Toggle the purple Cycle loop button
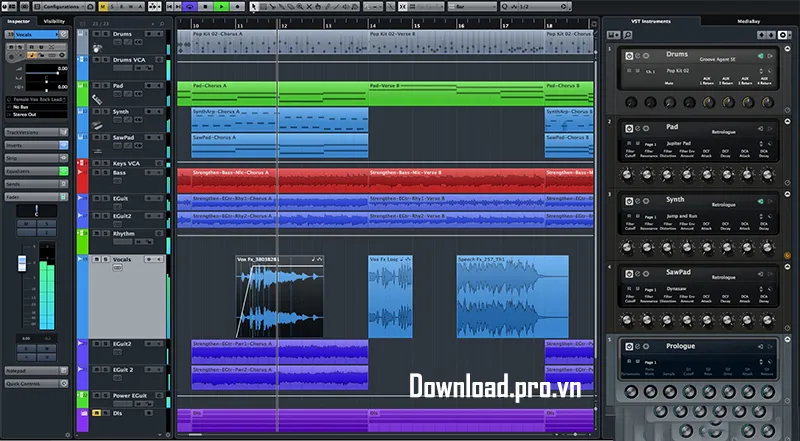Screen dimensions: 800x441 coord(190,7)
